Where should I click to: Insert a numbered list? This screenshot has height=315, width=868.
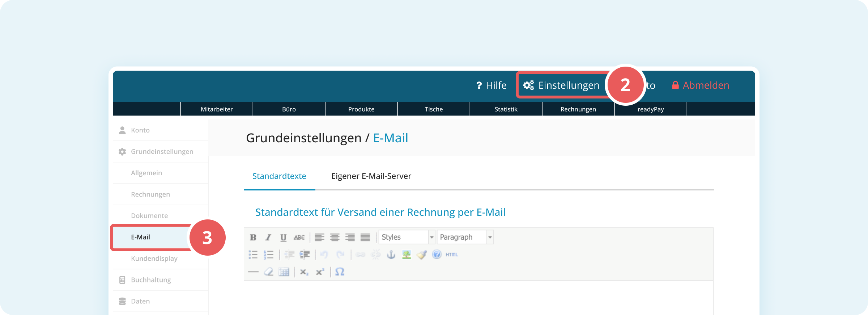(x=268, y=255)
